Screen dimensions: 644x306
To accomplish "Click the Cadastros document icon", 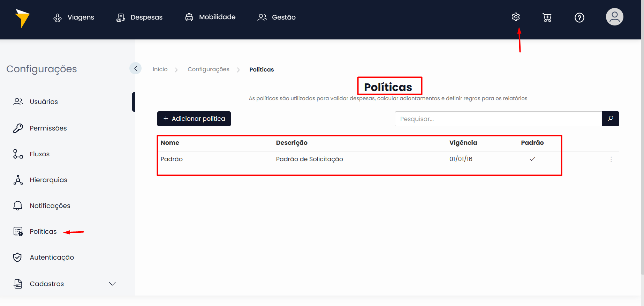I will pyautogui.click(x=18, y=284).
